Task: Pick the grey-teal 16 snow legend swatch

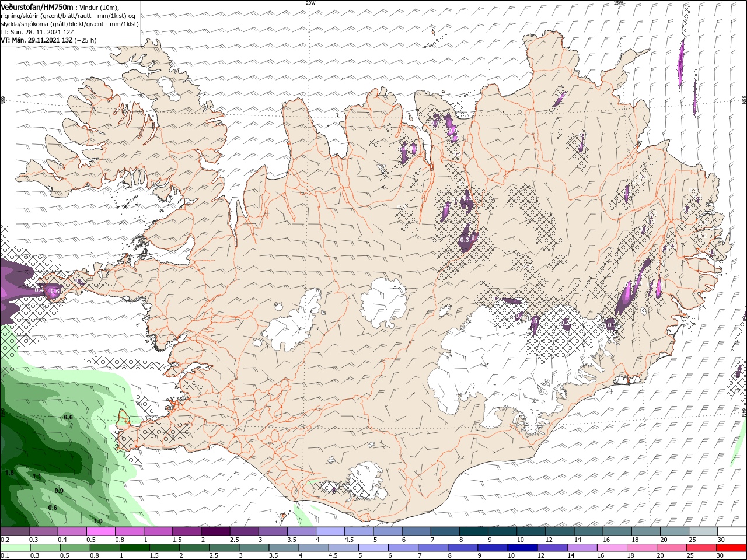Action: point(617,531)
